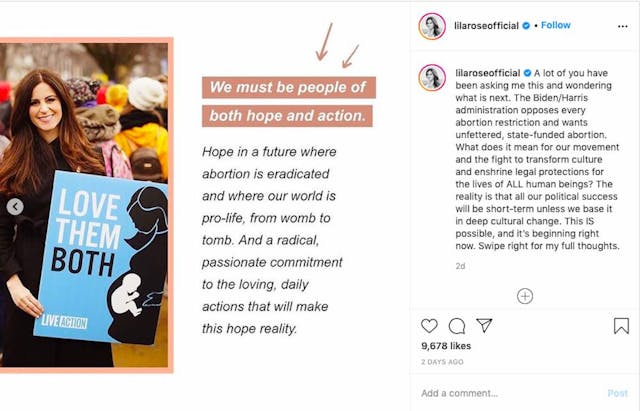Open the three-dot more options menu
The width and height of the screenshot is (640, 411).
point(620,26)
